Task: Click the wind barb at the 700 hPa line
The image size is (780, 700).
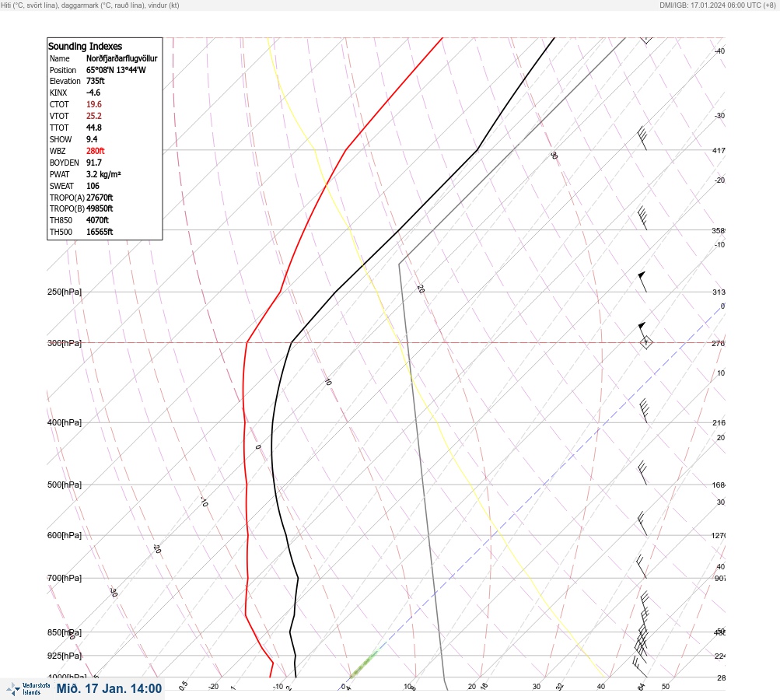Action: pyautogui.click(x=642, y=567)
